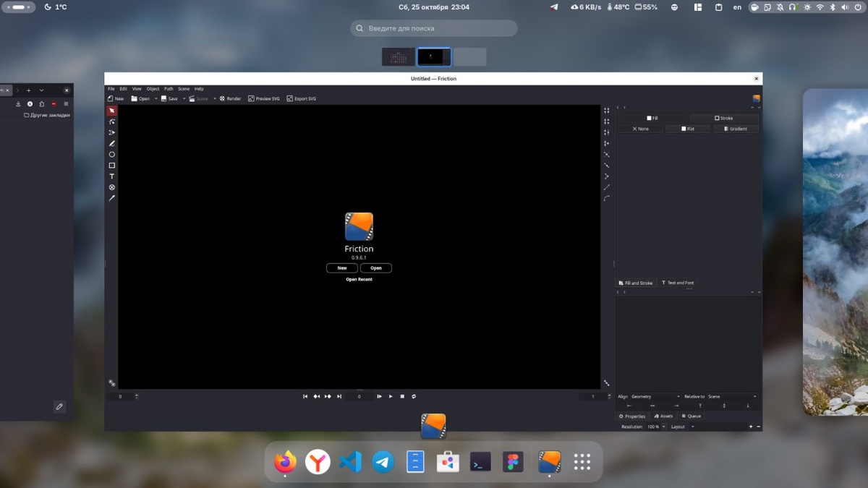Switch to Text and Font tab
The width and height of the screenshot is (868, 488).
coord(678,283)
